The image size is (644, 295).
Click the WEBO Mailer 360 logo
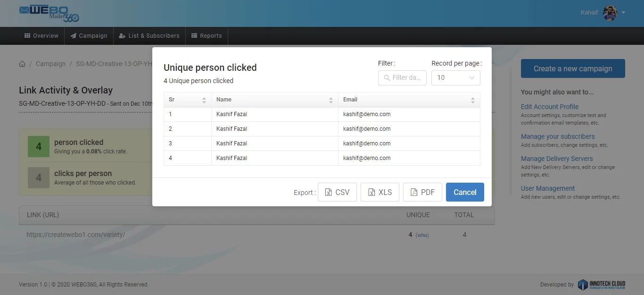tap(49, 13)
